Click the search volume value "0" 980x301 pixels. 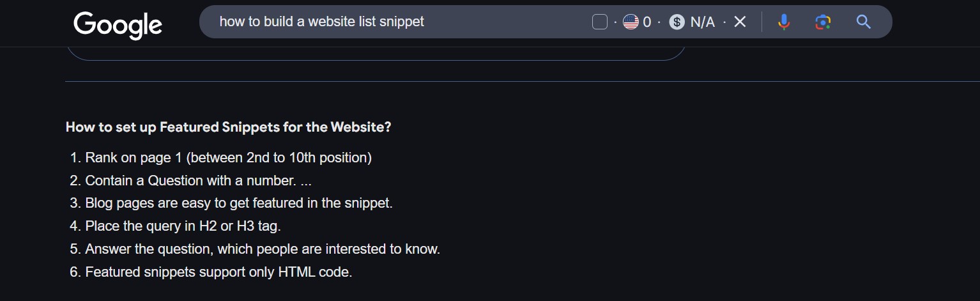pyautogui.click(x=647, y=22)
